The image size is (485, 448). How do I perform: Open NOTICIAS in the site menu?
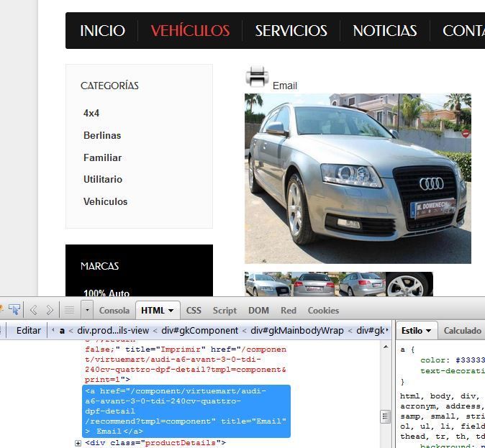385,31
